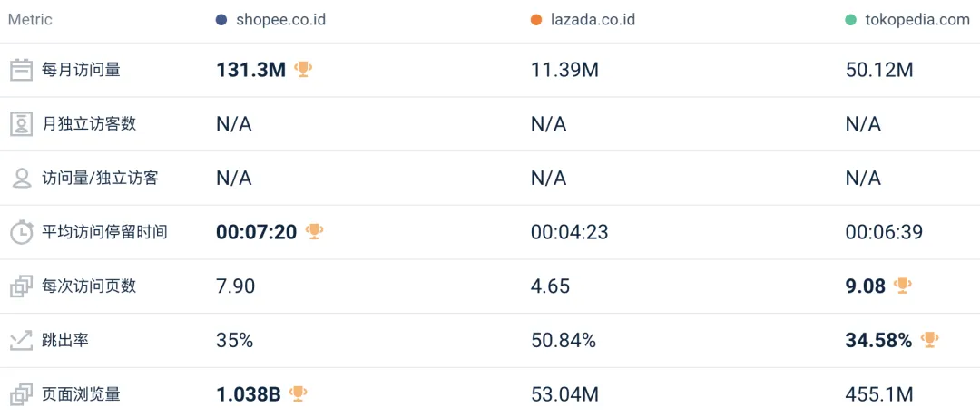Click the pages-per-visit stacked squares icon

click(x=21, y=286)
